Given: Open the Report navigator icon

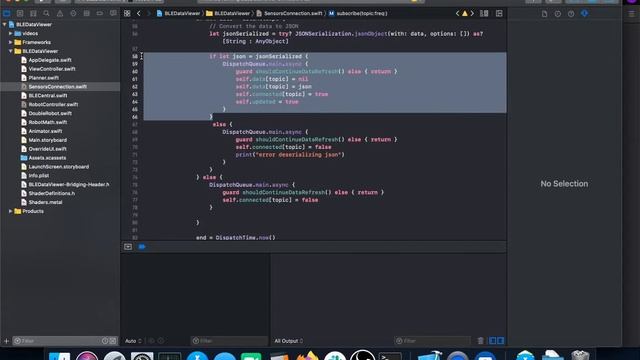Looking at the screenshot, I should coord(113,13).
